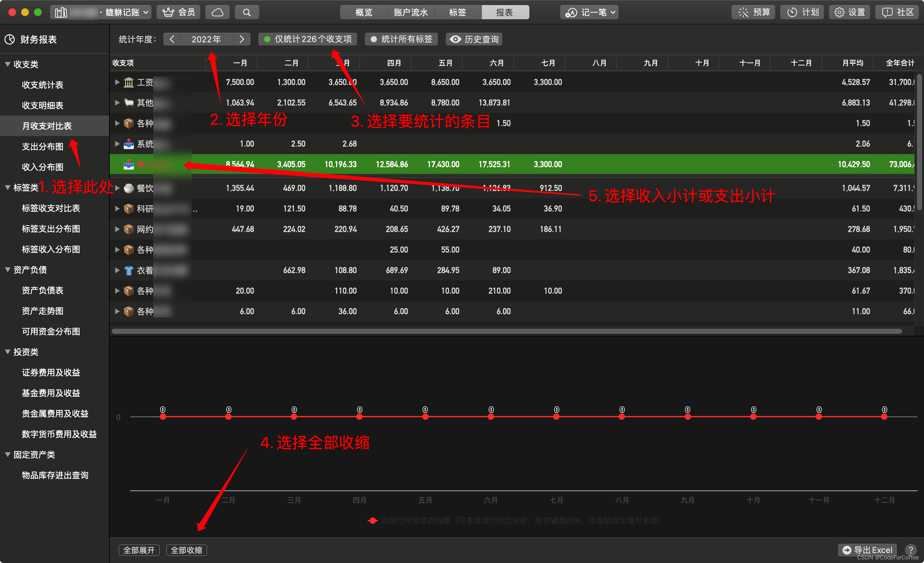This screenshot has height=563, width=924.
Task: Expand the 工资 row triangle
Action: pos(117,82)
